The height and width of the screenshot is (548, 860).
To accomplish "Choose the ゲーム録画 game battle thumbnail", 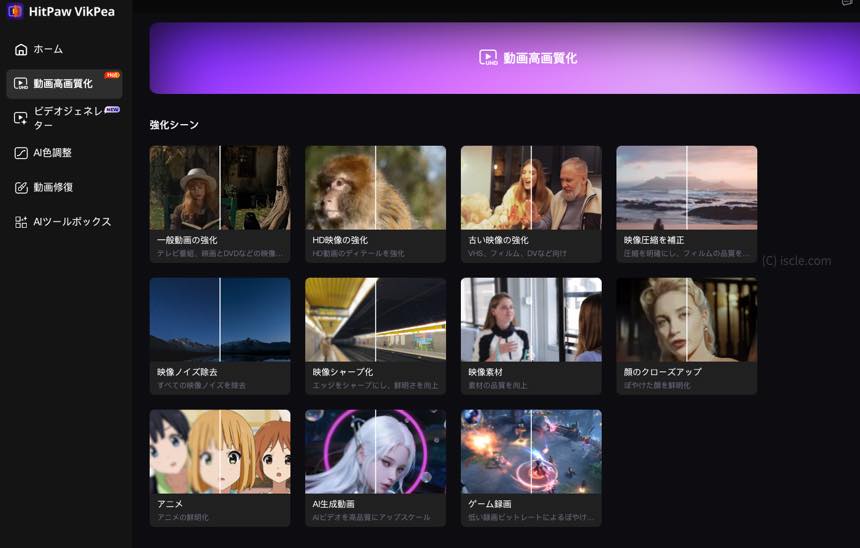I will tap(531, 451).
